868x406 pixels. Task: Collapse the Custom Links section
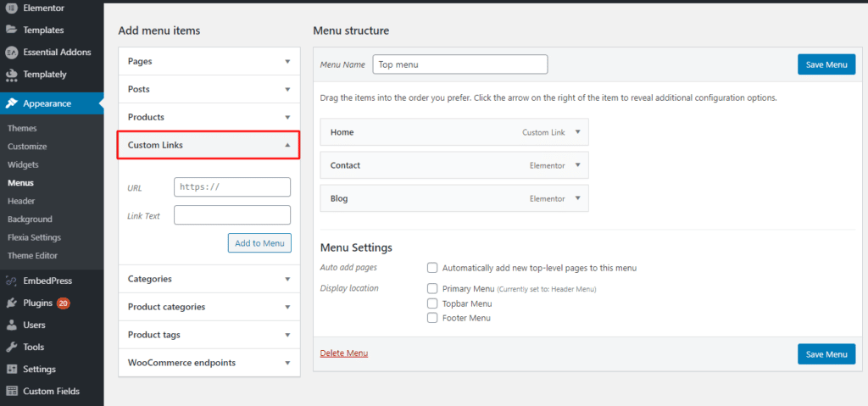[287, 145]
